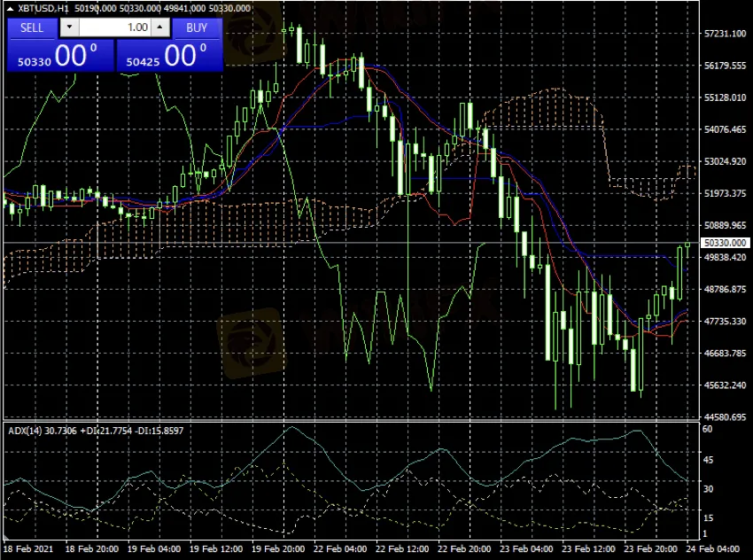Click the 46683.785 price scale label
Image resolution: width=753 pixels, height=560 pixels.
point(726,353)
